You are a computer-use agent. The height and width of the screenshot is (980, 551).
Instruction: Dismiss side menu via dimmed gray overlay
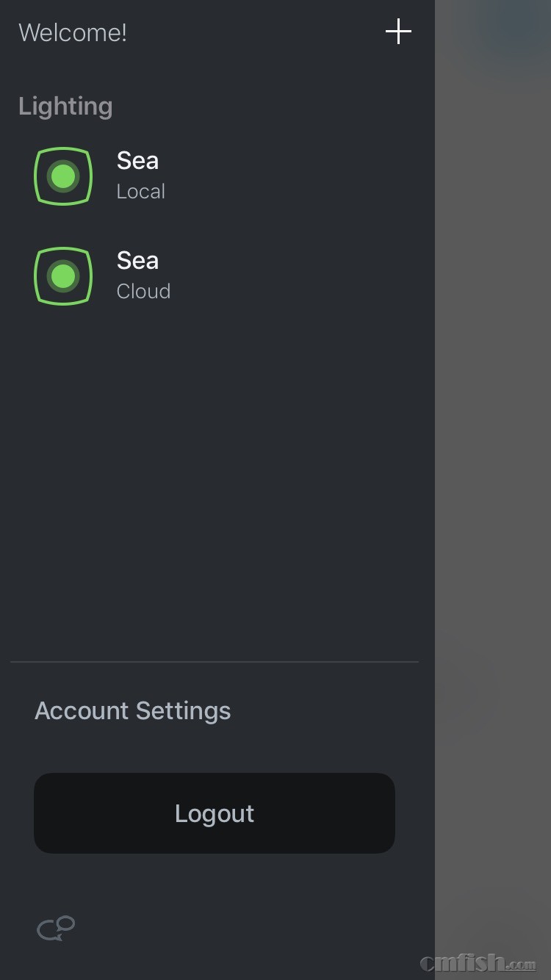[x=492, y=441]
